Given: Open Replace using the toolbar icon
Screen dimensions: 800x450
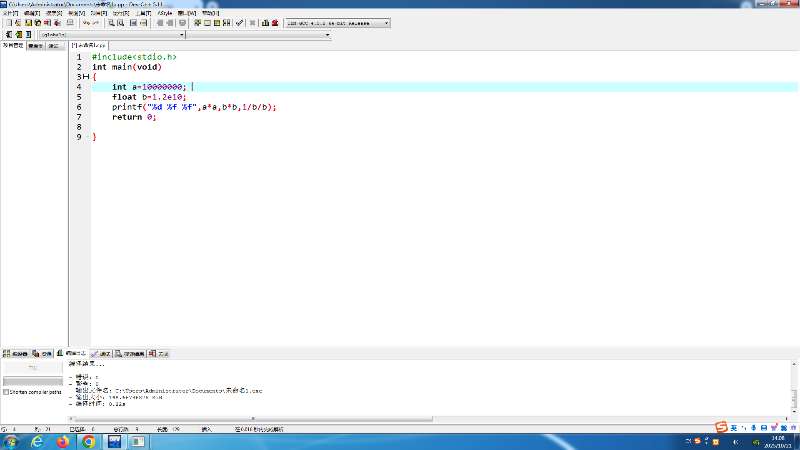Looking at the screenshot, I should tap(120, 23).
